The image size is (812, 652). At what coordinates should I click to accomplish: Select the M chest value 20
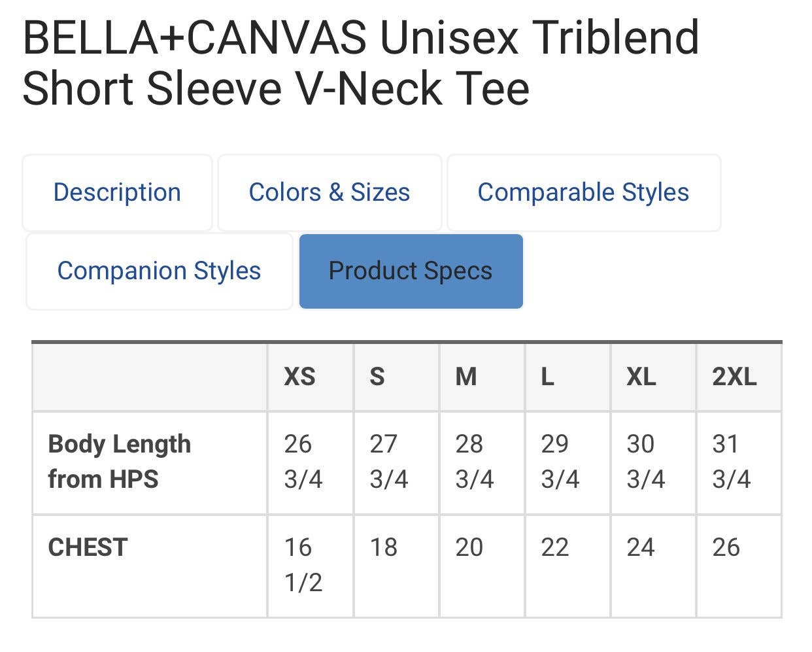(x=469, y=547)
